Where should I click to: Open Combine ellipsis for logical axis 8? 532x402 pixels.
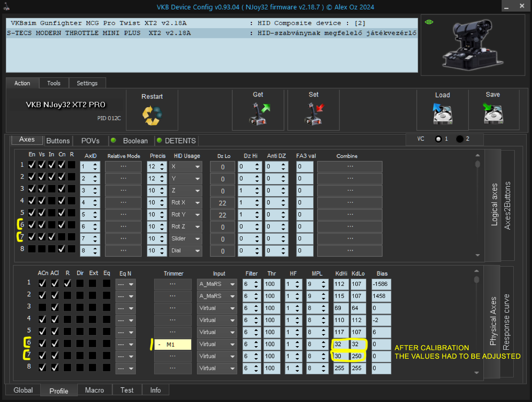[350, 251]
